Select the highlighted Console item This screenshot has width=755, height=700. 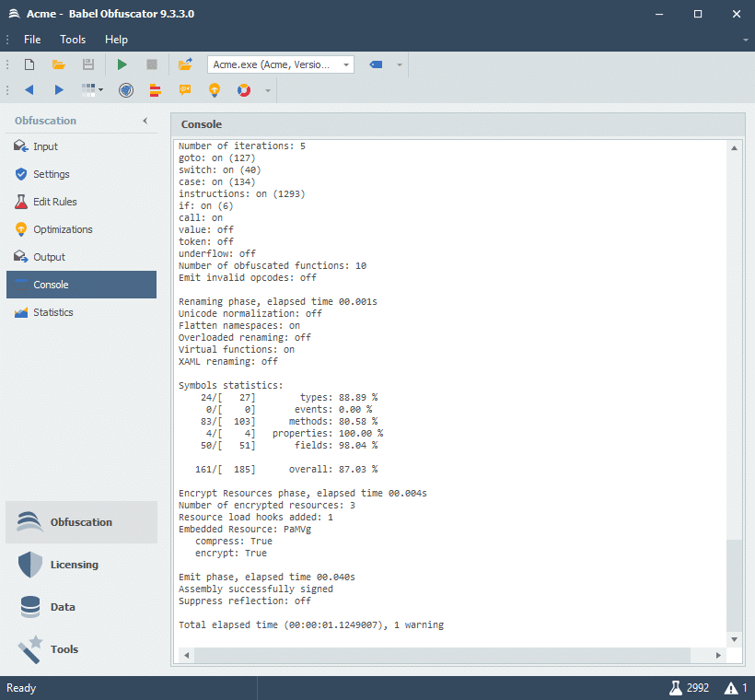[81, 285]
